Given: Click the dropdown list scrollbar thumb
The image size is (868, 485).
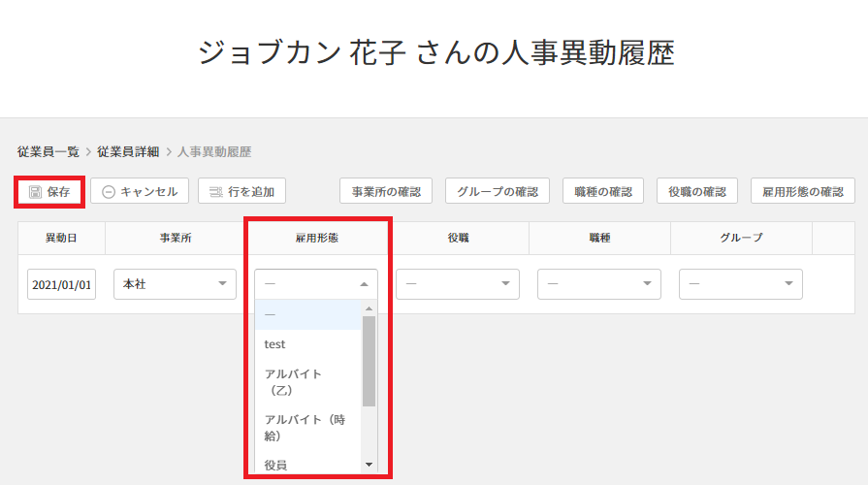Looking at the screenshot, I should pos(370,361).
